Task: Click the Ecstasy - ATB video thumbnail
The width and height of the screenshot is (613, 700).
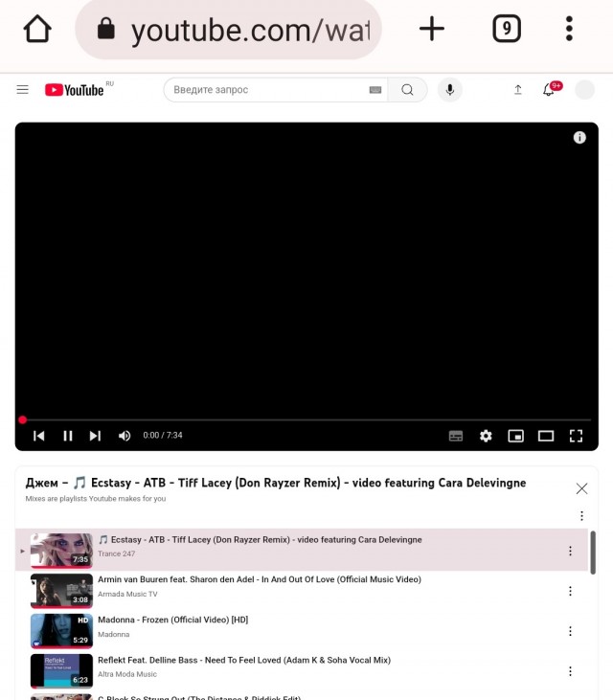Action: (61, 550)
